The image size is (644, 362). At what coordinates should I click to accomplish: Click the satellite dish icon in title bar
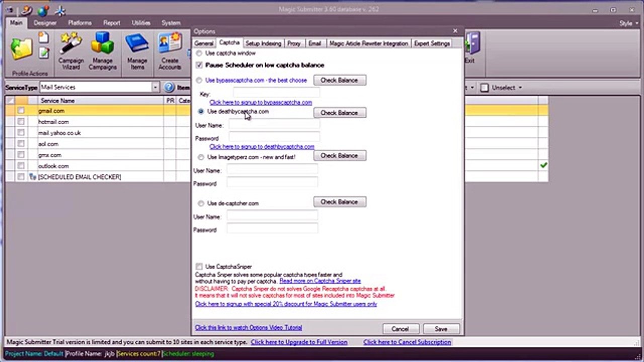(26, 10)
